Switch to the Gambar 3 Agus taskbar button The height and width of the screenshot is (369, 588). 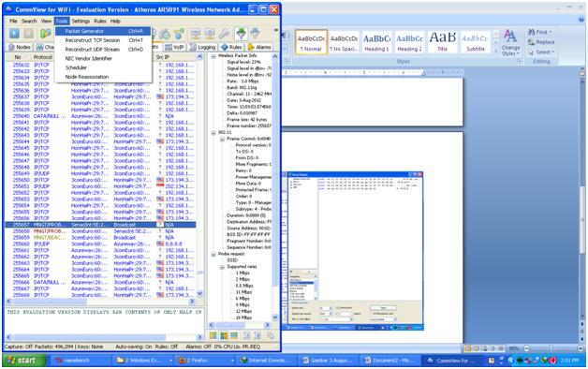pos(330,361)
